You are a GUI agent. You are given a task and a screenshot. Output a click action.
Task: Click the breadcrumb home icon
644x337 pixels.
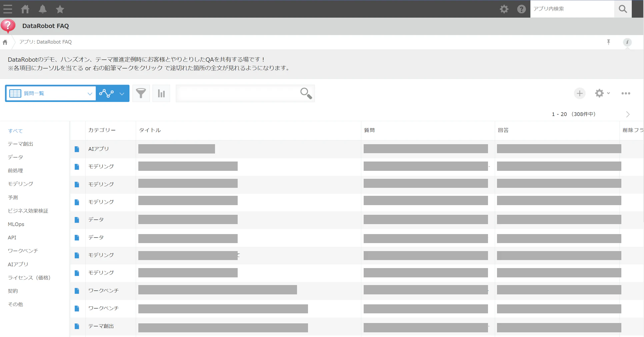(x=5, y=42)
